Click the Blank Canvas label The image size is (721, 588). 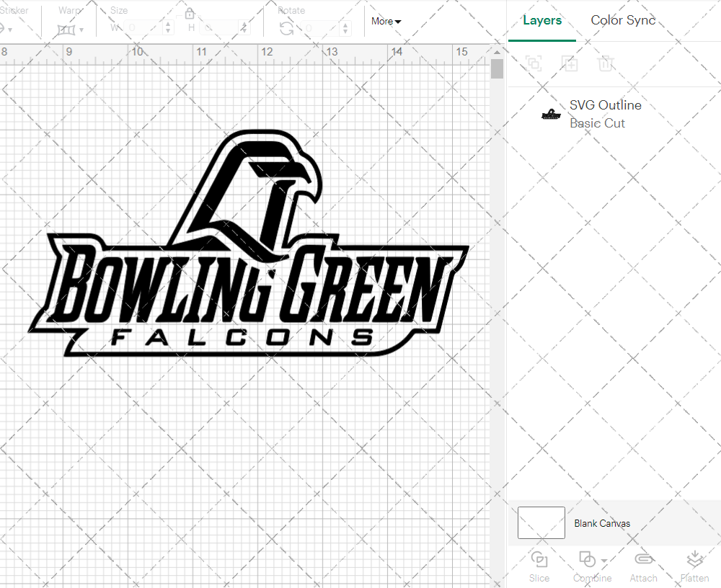tap(602, 523)
